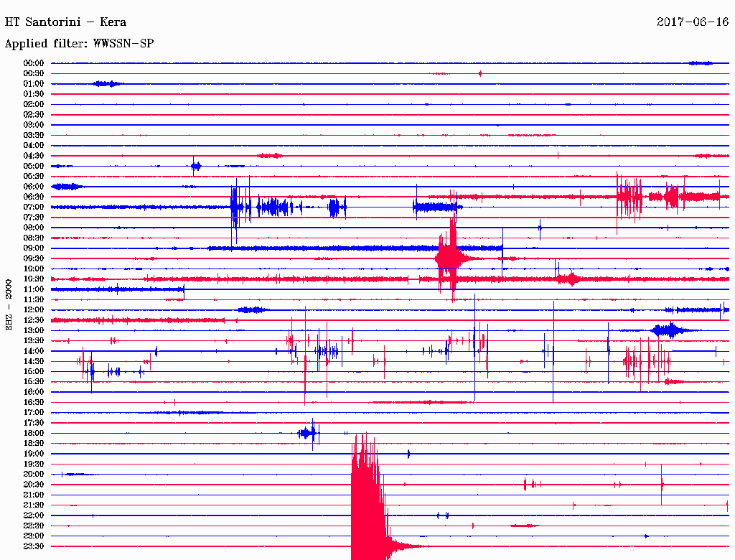Select the 03:30 time label
The image size is (735, 560).
tap(34, 135)
